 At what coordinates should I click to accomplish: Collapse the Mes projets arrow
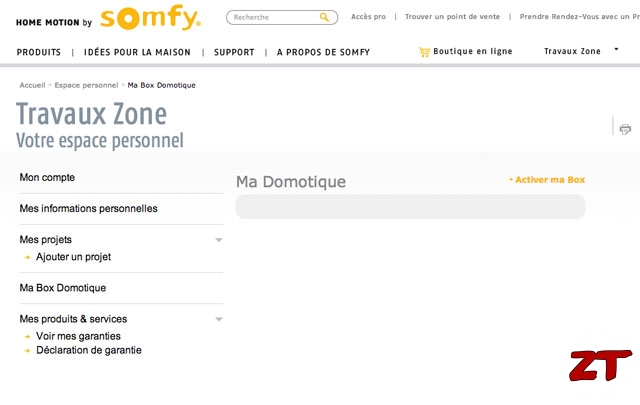[x=219, y=240]
